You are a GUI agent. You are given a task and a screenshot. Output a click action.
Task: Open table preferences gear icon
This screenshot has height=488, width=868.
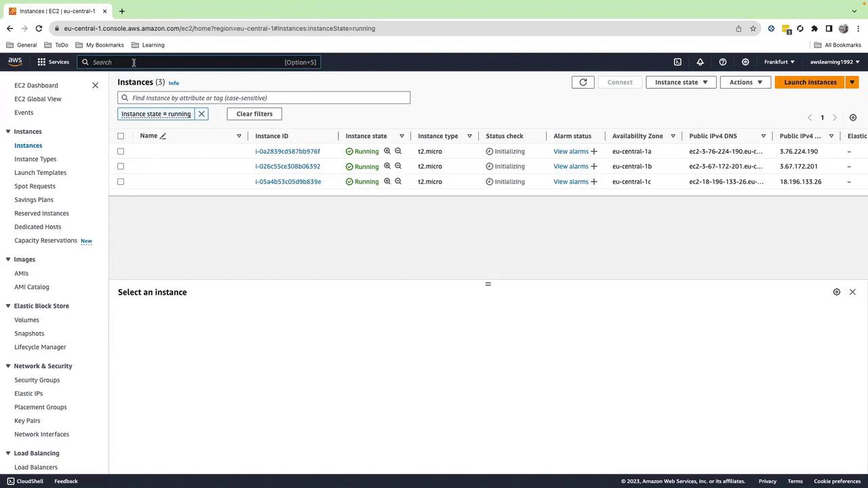(x=853, y=117)
